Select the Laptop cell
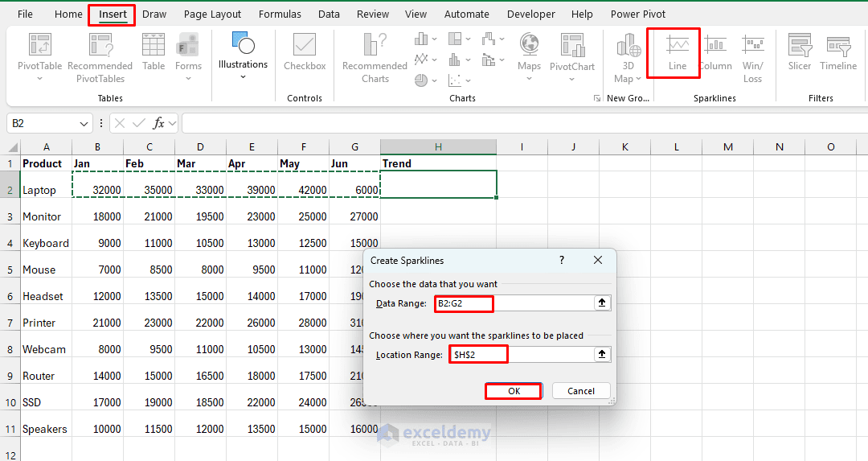Image resolution: width=868 pixels, height=461 pixels. pos(46,184)
